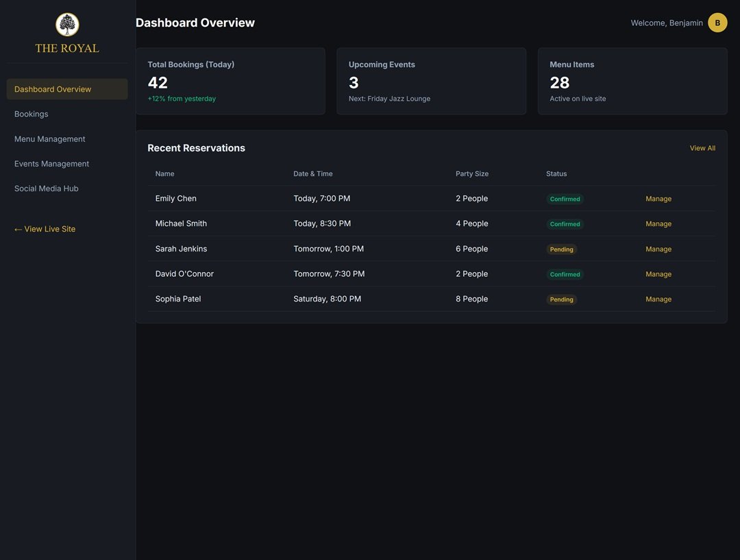
Task: Click the Party Size column header
Action: click(472, 174)
